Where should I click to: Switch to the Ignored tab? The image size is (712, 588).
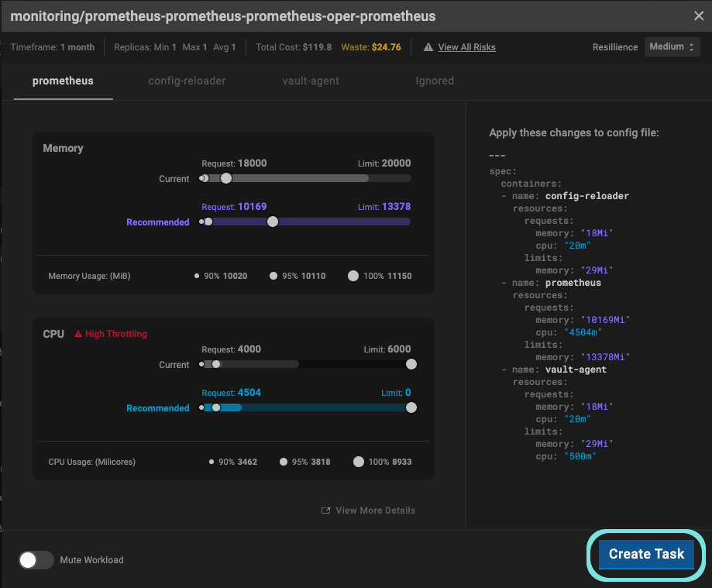tap(435, 81)
